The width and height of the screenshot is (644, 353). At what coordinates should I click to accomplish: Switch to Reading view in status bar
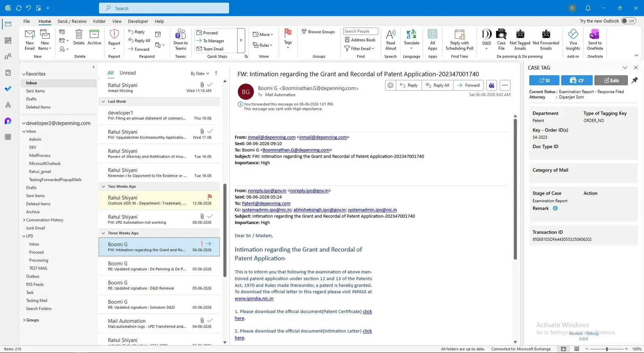[x=577, y=349]
